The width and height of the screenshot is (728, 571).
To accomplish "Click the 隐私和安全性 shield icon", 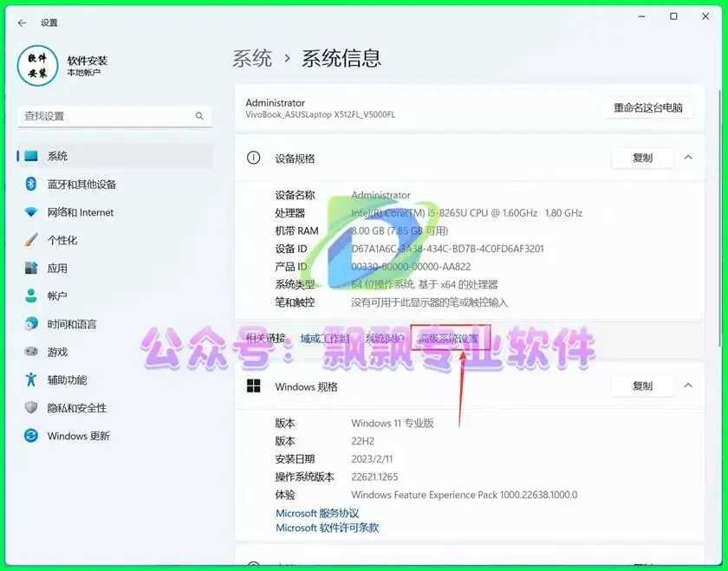I will tap(31, 407).
